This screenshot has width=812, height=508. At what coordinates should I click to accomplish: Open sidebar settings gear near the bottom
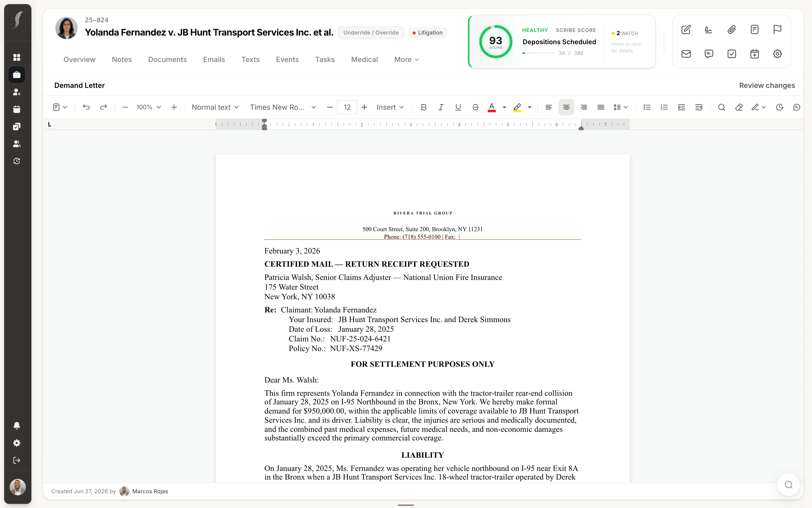point(17,443)
